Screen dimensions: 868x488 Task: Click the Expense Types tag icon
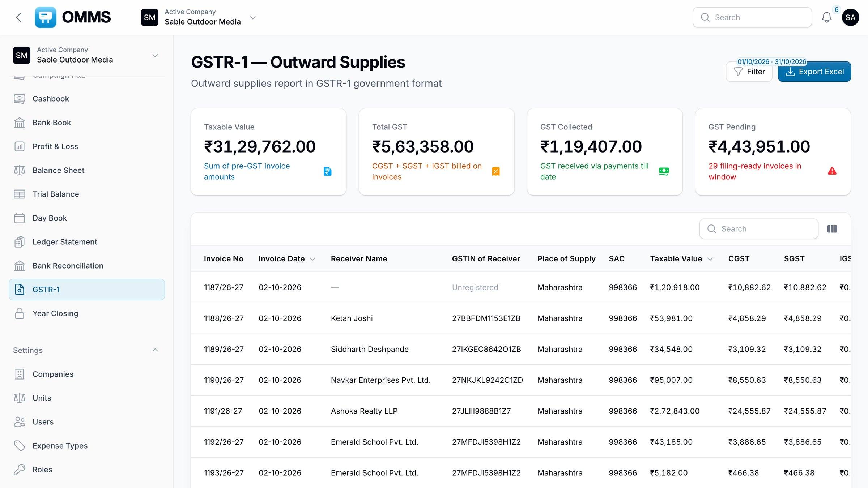pyautogui.click(x=20, y=446)
